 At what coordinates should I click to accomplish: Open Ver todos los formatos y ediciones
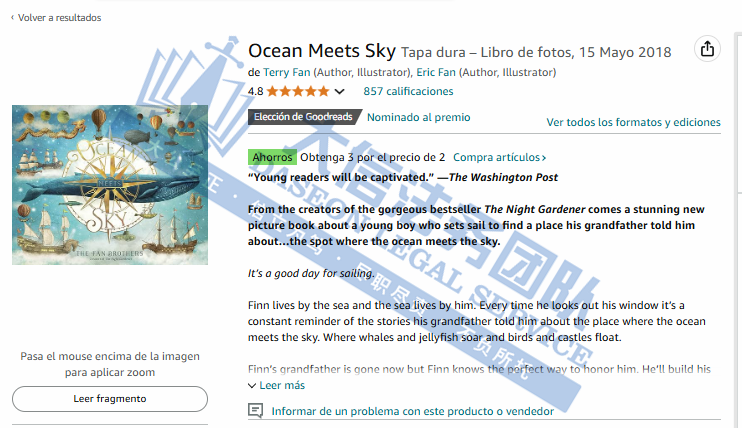click(x=633, y=122)
